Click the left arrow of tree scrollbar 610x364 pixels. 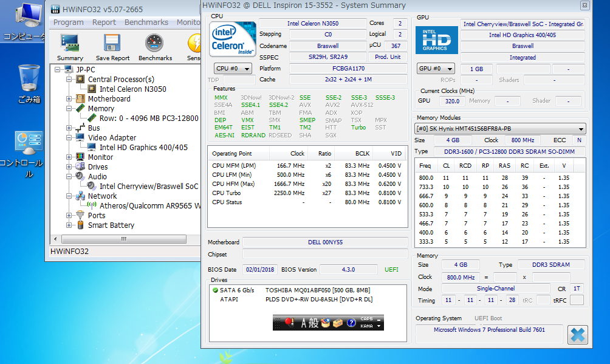pos(55,239)
